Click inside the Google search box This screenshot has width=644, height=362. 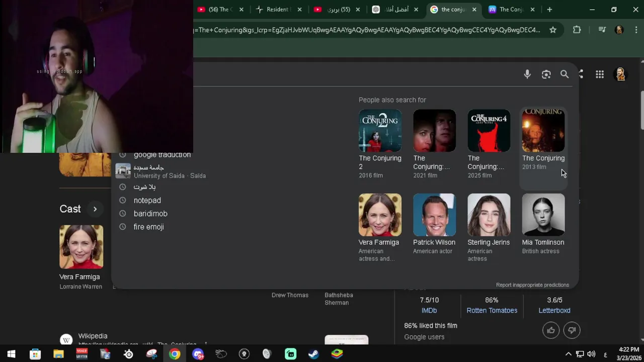pyautogui.click(x=352, y=74)
